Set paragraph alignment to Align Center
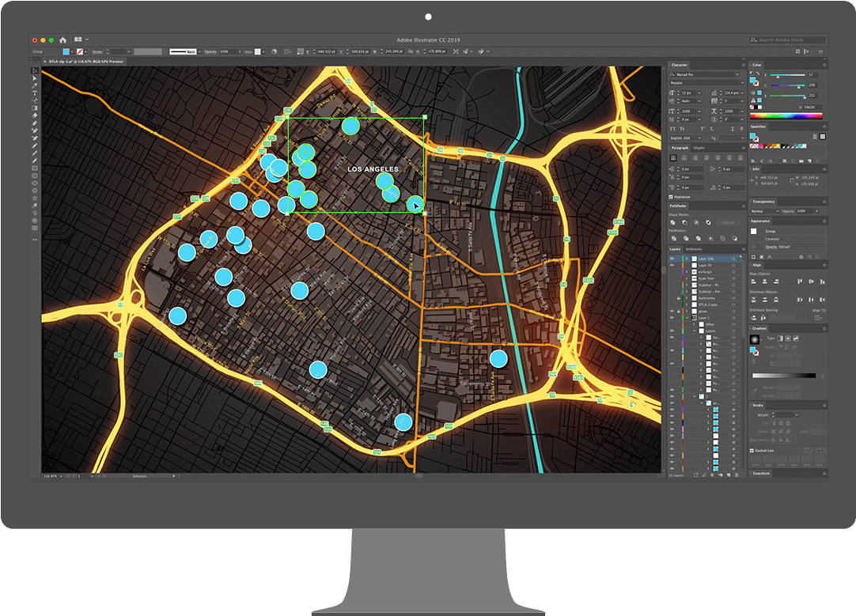This screenshot has width=856, height=616. click(x=684, y=157)
